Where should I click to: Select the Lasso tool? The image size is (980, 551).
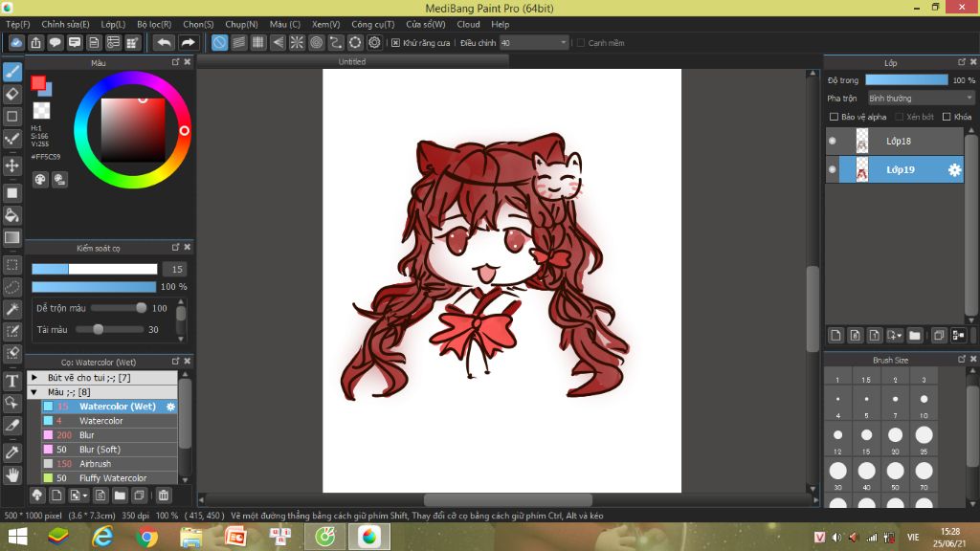tap(11, 287)
